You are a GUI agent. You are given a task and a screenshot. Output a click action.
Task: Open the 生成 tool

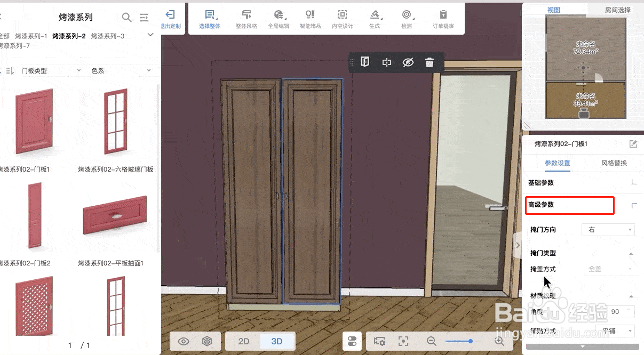coord(375,19)
